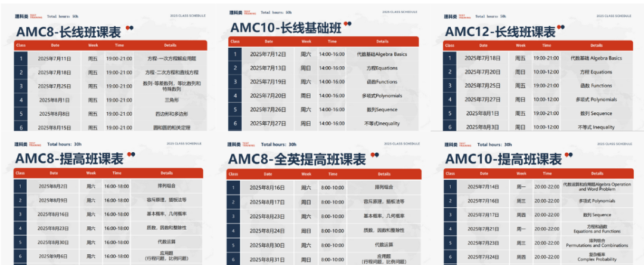The image size is (644, 265).
Task: Click the "AMC10-长线基础班" title
Action: coord(286,28)
